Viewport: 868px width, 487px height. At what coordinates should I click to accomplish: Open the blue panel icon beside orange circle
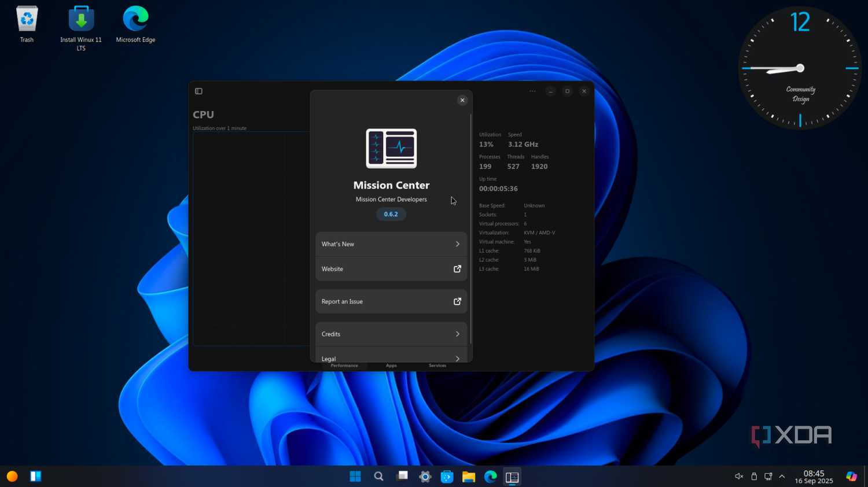(36, 476)
